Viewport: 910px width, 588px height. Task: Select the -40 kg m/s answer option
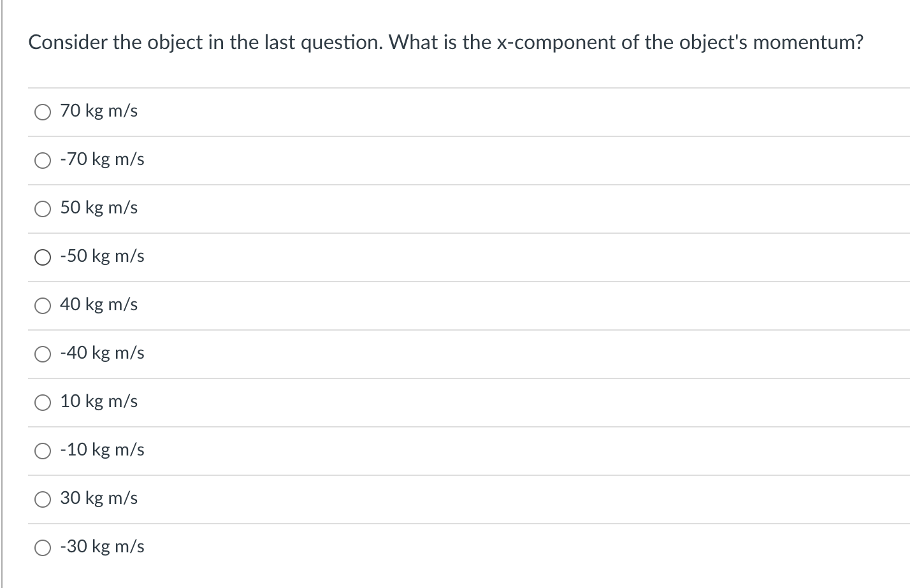click(102, 354)
